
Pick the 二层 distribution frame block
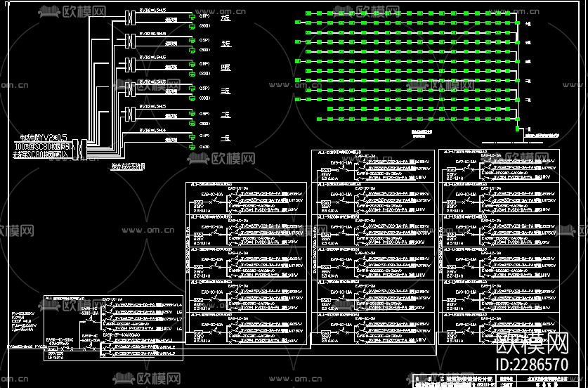click(x=130, y=114)
